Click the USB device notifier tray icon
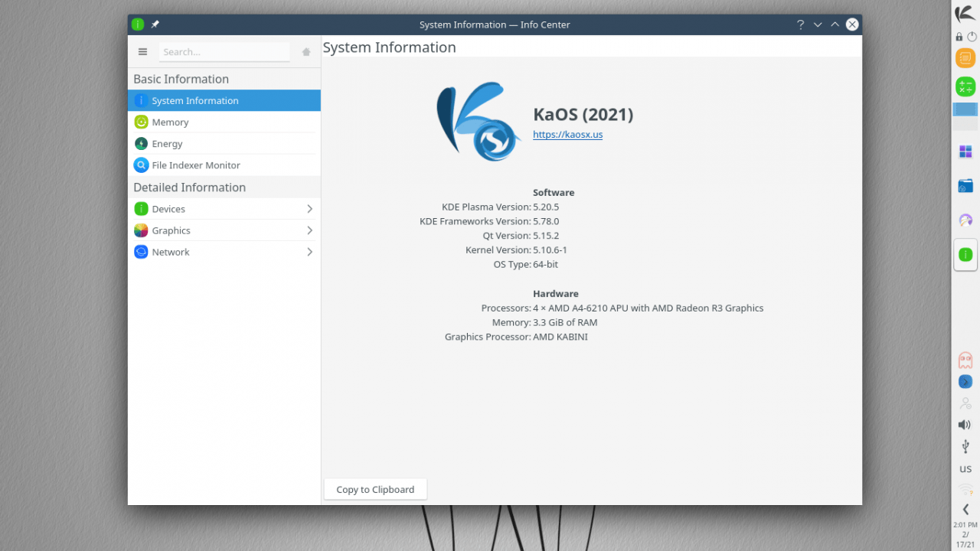This screenshot has width=980, height=551. (x=965, y=446)
